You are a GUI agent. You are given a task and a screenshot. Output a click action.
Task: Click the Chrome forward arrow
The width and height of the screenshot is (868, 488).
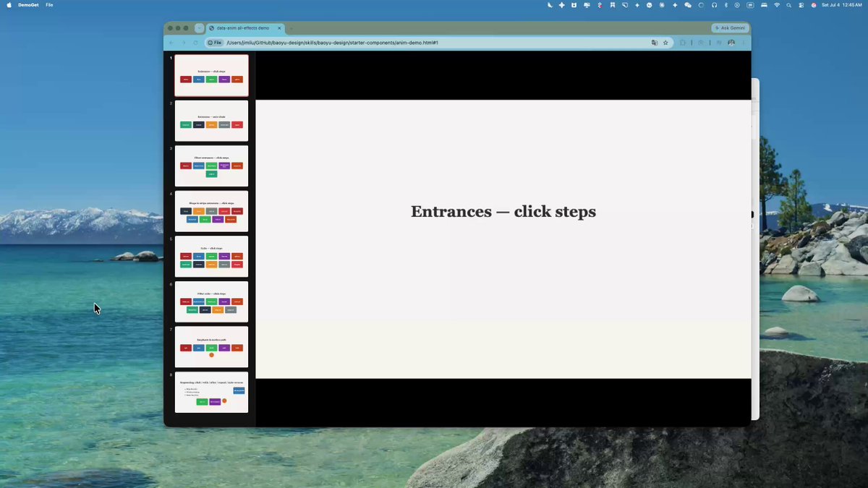tap(184, 43)
